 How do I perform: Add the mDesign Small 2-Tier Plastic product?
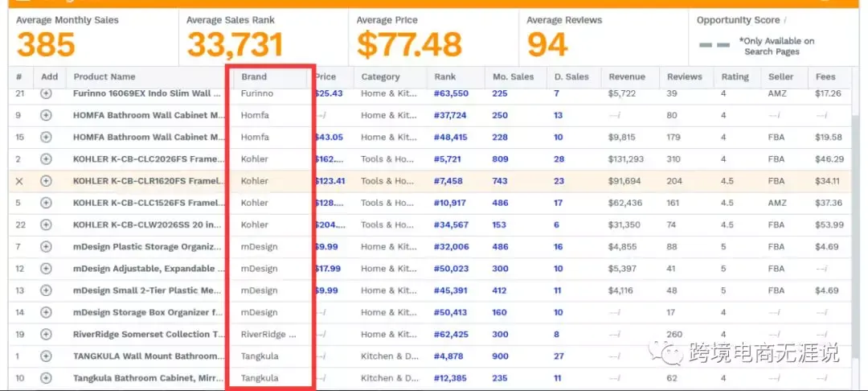pos(46,290)
